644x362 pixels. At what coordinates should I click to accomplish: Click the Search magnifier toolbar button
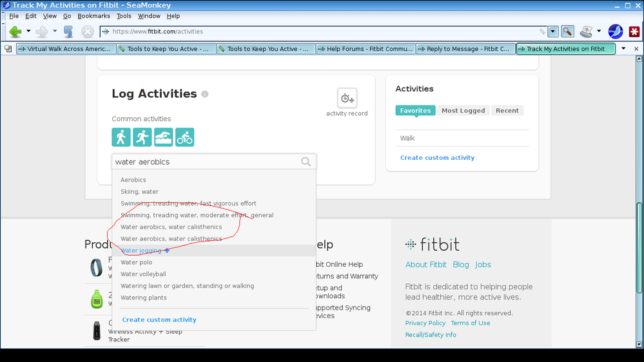tap(567, 31)
